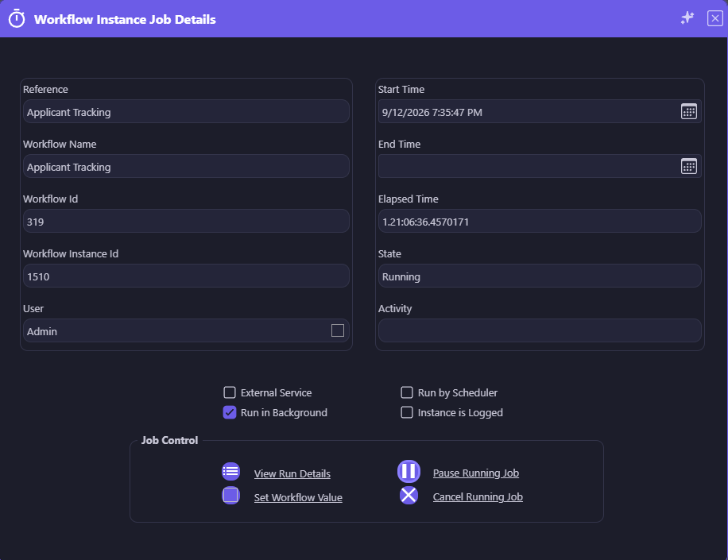
Task: Click the Set Workflow Value square icon
Action: pyautogui.click(x=230, y=495)
